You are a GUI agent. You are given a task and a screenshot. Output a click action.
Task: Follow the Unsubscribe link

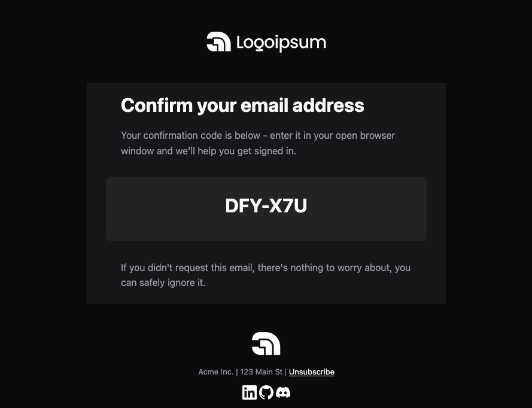[x=312, y=372]
